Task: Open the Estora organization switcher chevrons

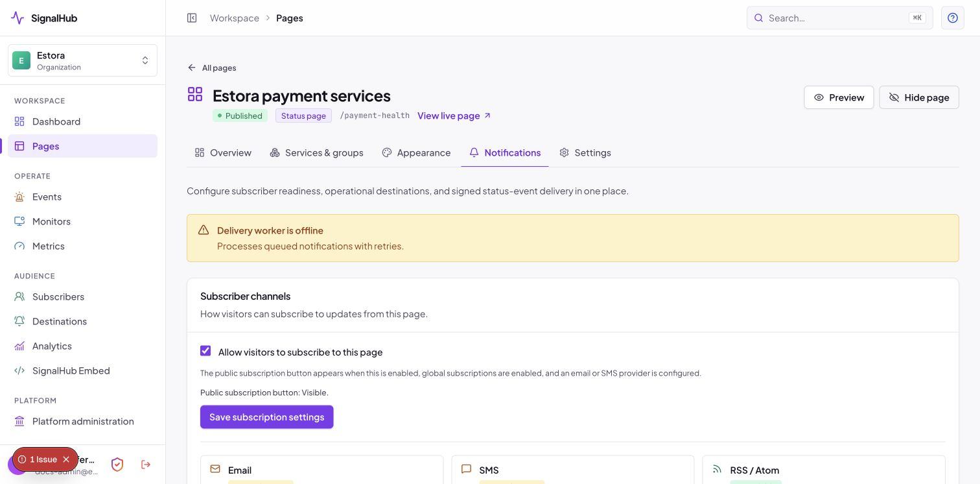Action: click(145, 60)
